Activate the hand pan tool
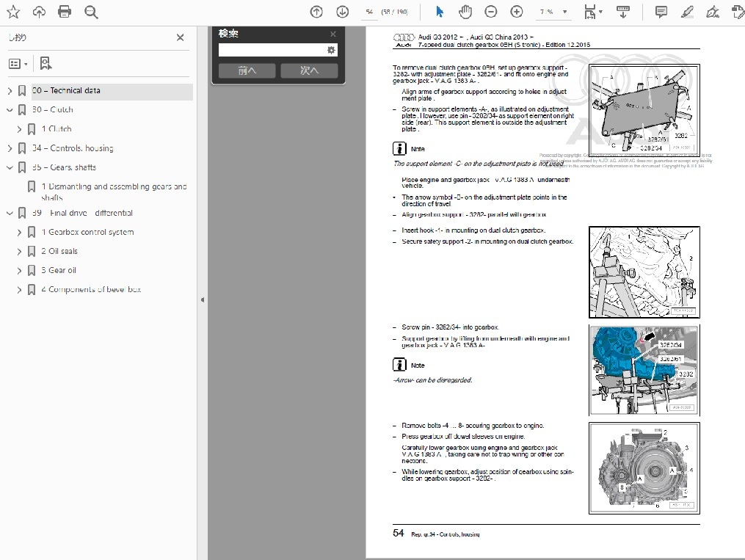Screen dimensions: 745x560 [x=465, y=12]
